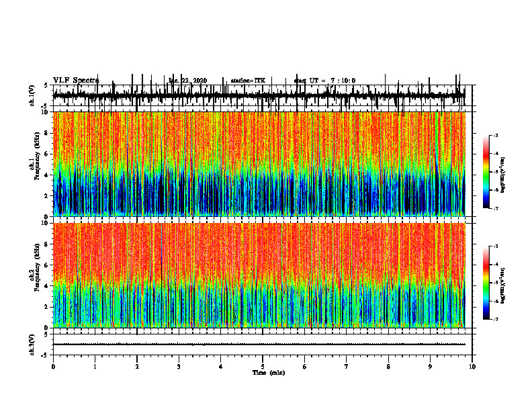
Task: Click the "-5" tick on ch.3(V) axis
Action: pos(44,355)
